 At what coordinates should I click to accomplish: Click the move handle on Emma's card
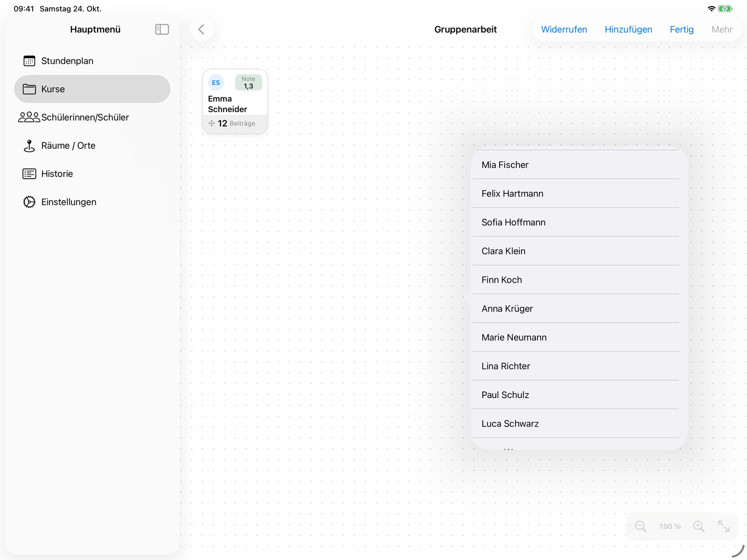(211, 123)
